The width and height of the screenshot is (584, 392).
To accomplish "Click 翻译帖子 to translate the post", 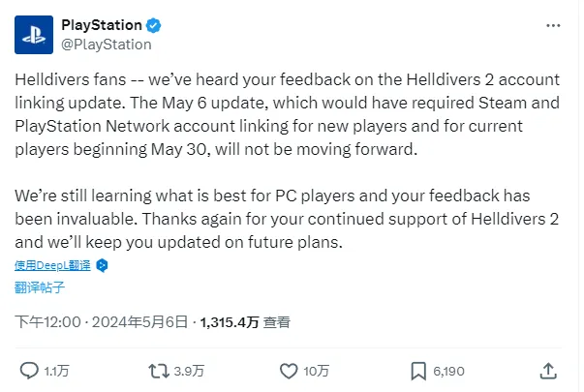I will point(40,286).
